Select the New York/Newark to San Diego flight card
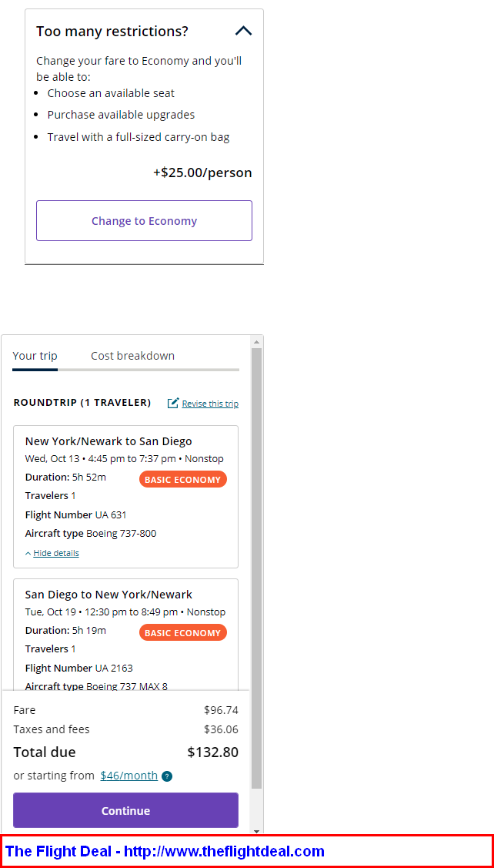The height and width of the screenshot is (868, 494). coord(125,497)
